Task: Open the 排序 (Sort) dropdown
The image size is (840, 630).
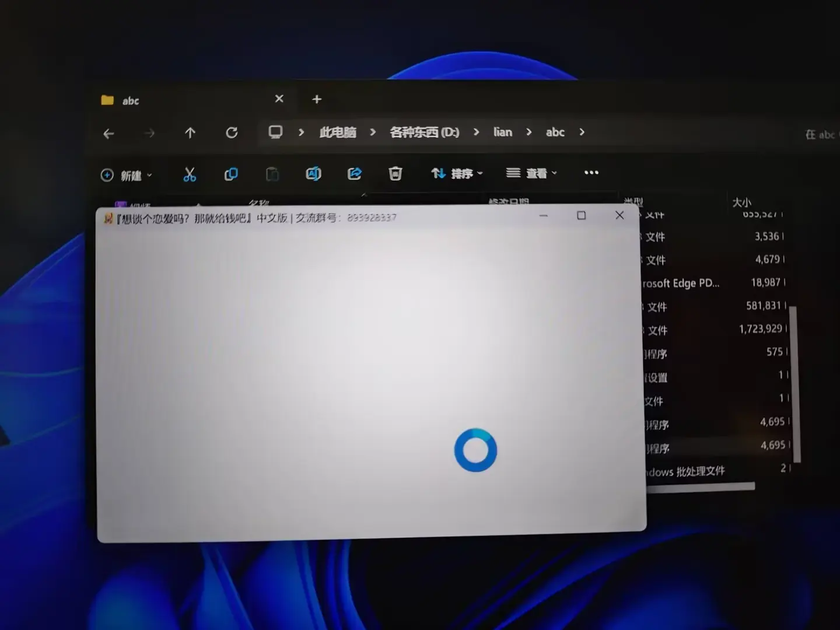Action: click(x=457, y=173)
